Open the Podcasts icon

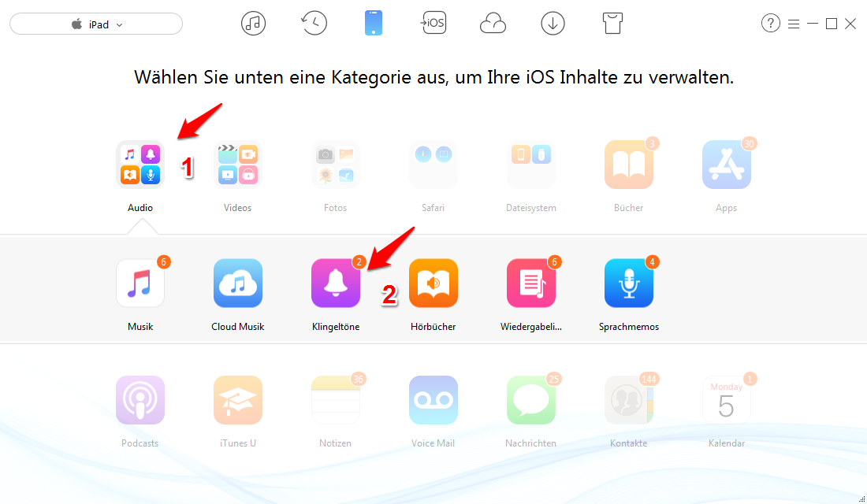point(140,400)
